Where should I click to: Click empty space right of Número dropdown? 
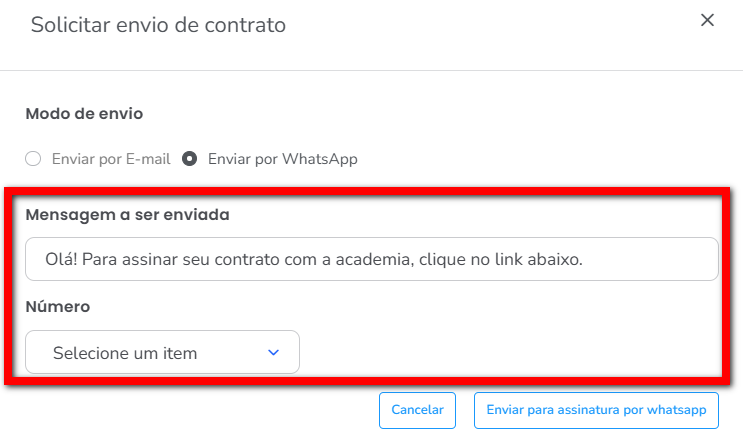tap(500, 352)
